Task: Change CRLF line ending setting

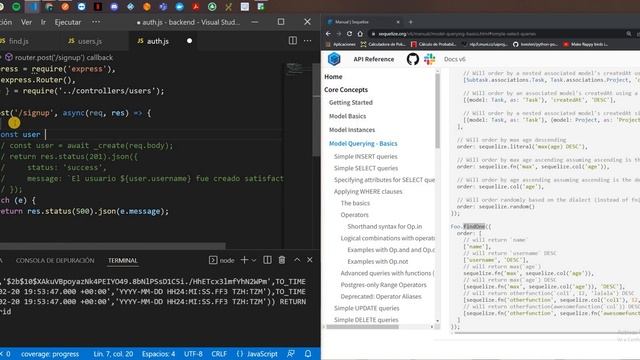Action: pos(219,354)
